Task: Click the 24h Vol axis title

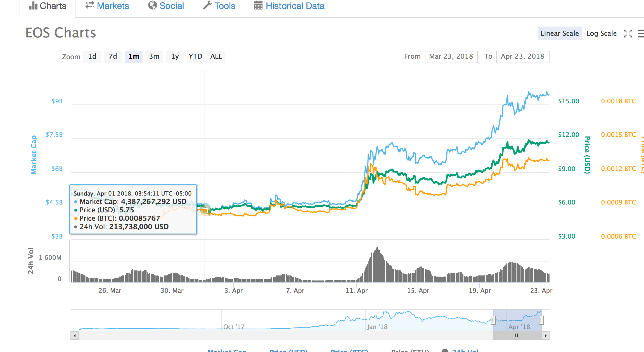Action: [x=31, y=261]
